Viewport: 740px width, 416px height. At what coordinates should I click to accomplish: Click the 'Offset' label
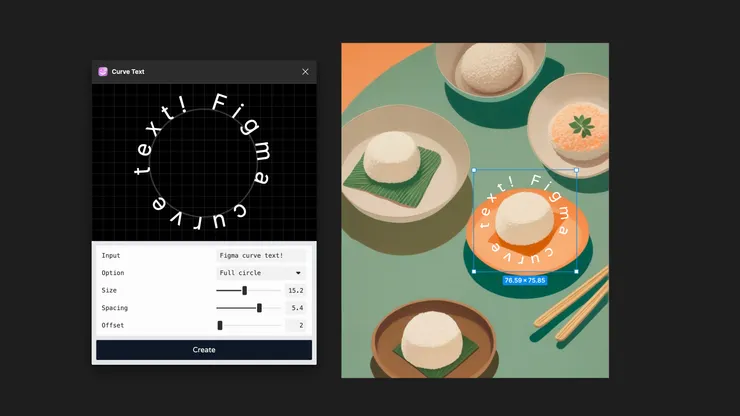click(x=113, y=325)
